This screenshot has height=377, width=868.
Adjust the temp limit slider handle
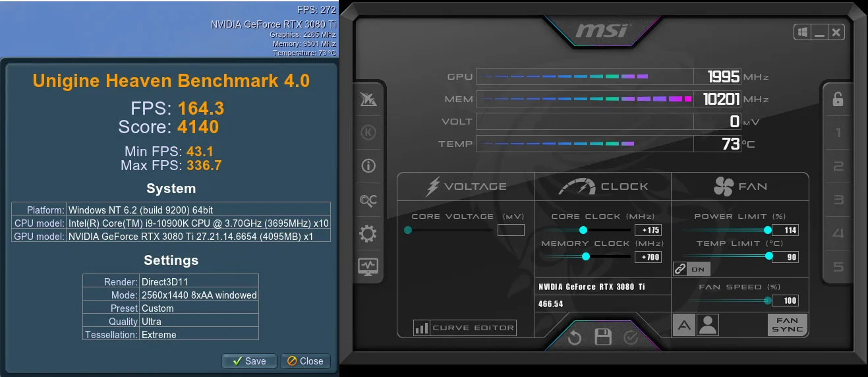(x=768, y=257)
